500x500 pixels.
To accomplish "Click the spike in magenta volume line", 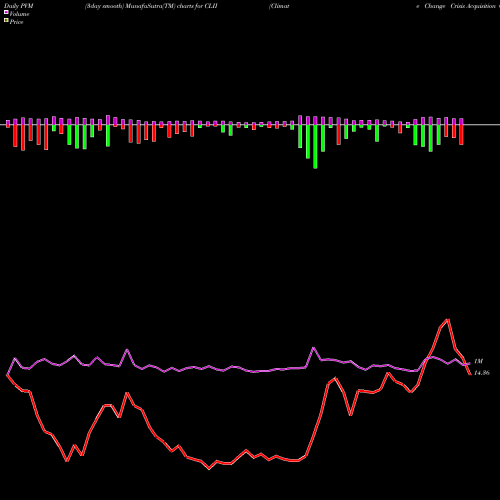I will point(313,348).
